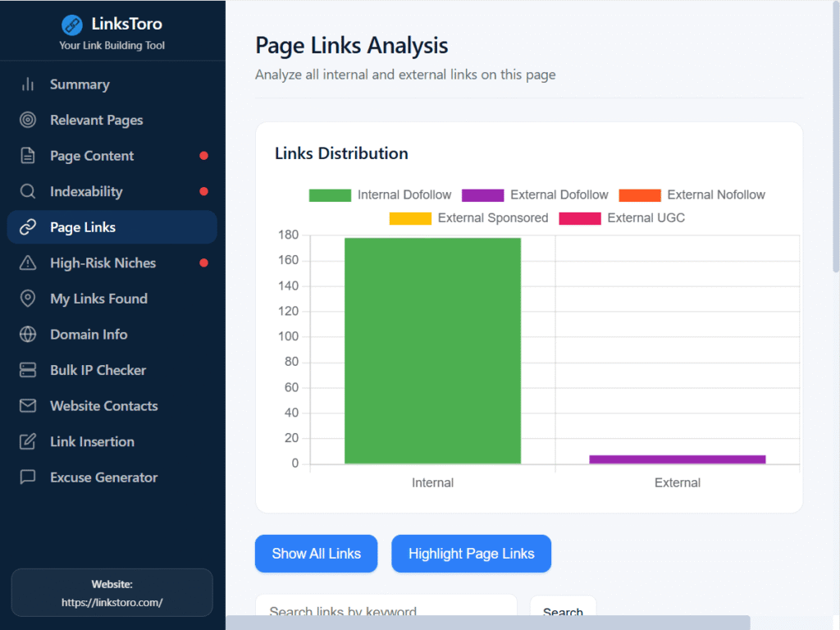Image resolution: width=840 pixels, height=630 pixels.
Task: Toggle the External Nofollow orange legend swatch
Action: coord(640,195)
